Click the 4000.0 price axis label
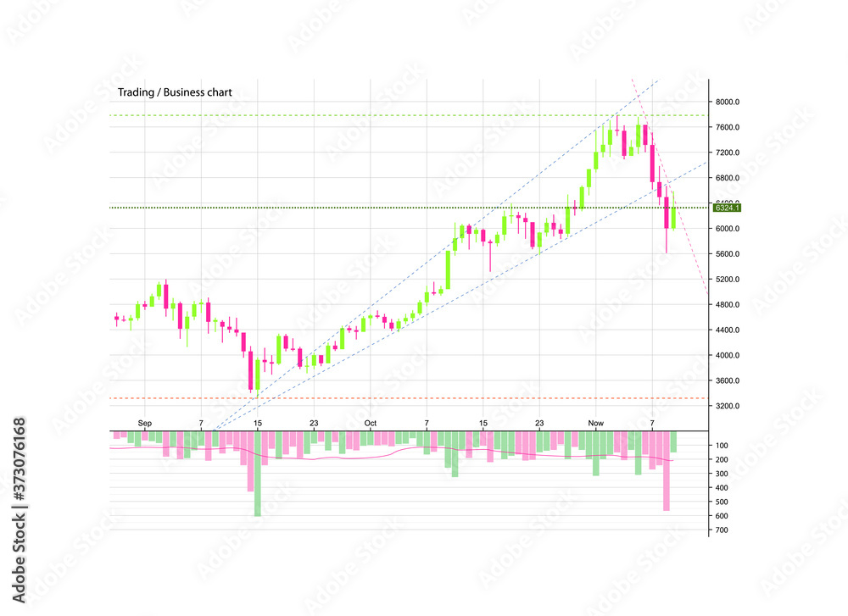The height and width of the screenshot is (616, 848). (728, 355)
